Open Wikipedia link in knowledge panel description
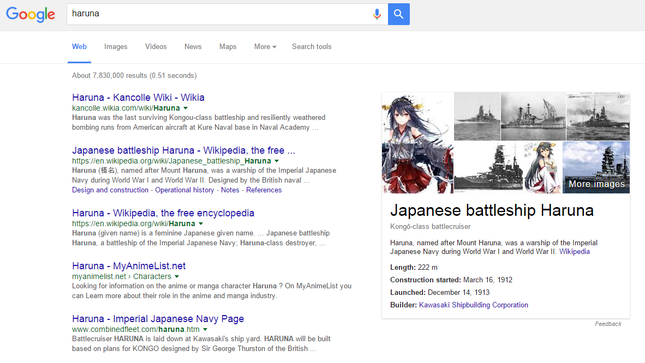This screenshot has height=363, width=645. 574,251
